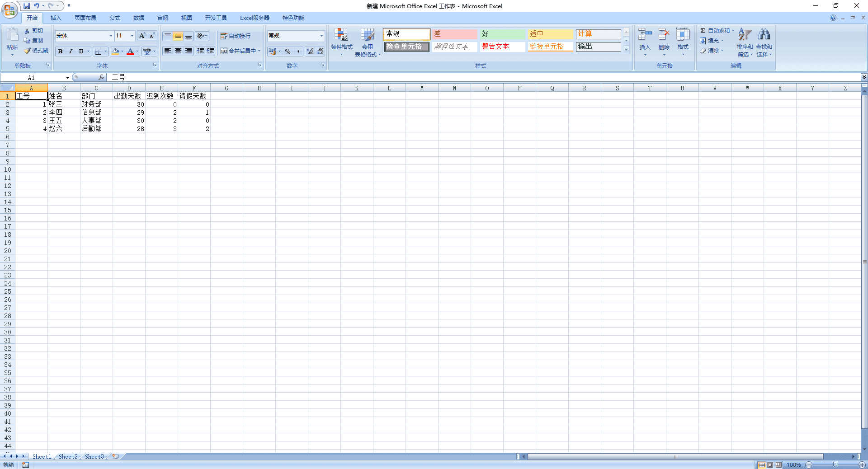This screenshot has width=868, height=469.
Task: Toggle middle vertical alignment
Action: 178,36
